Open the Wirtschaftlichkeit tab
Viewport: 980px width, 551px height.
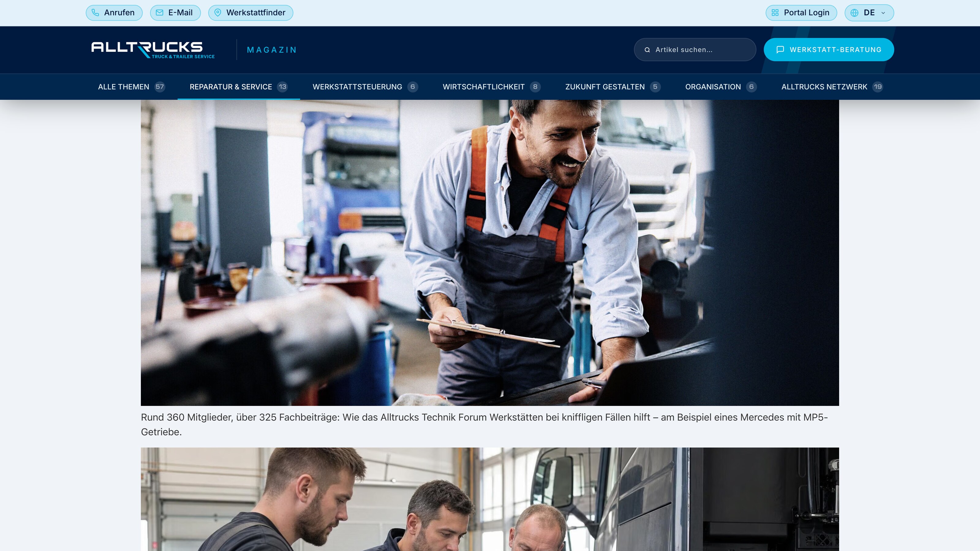coord(492,87)
